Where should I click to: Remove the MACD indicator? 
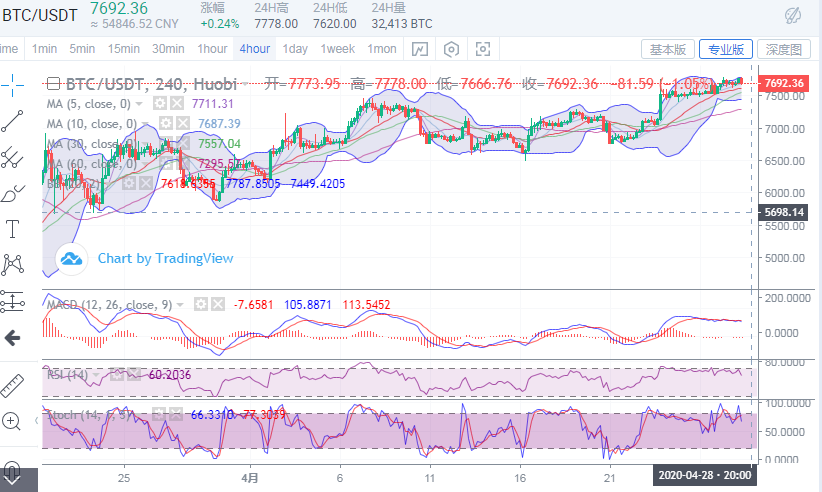pos(218,304)
